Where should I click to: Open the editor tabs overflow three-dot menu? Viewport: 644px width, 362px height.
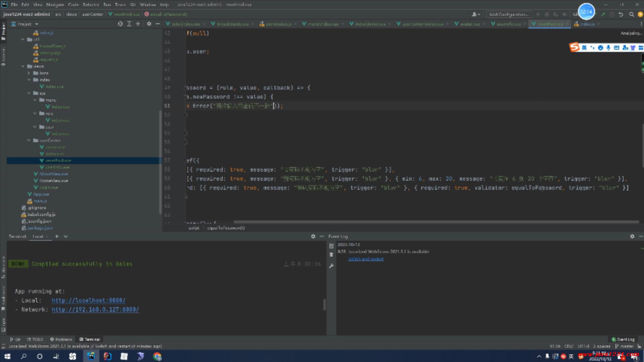point(641,24)
